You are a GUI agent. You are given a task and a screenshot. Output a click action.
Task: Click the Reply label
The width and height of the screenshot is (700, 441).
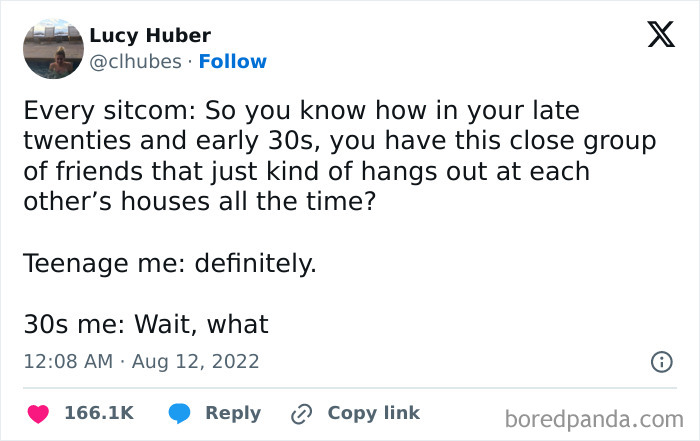click(x=232, y=413)
